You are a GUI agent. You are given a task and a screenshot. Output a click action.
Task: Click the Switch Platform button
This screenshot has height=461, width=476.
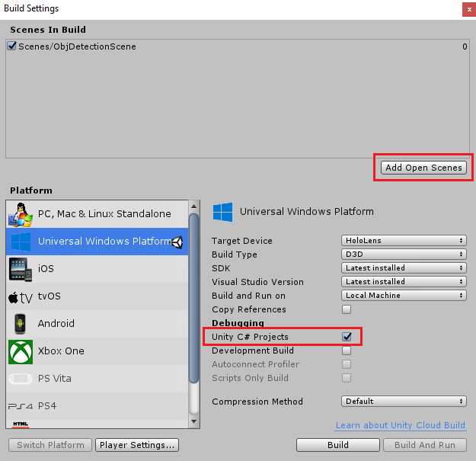pos(50,445)
